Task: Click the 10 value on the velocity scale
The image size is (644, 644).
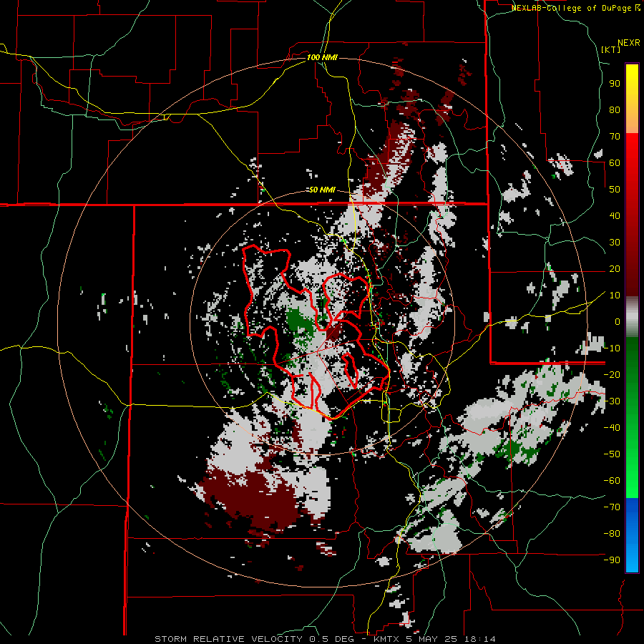Action: (615, 296)
